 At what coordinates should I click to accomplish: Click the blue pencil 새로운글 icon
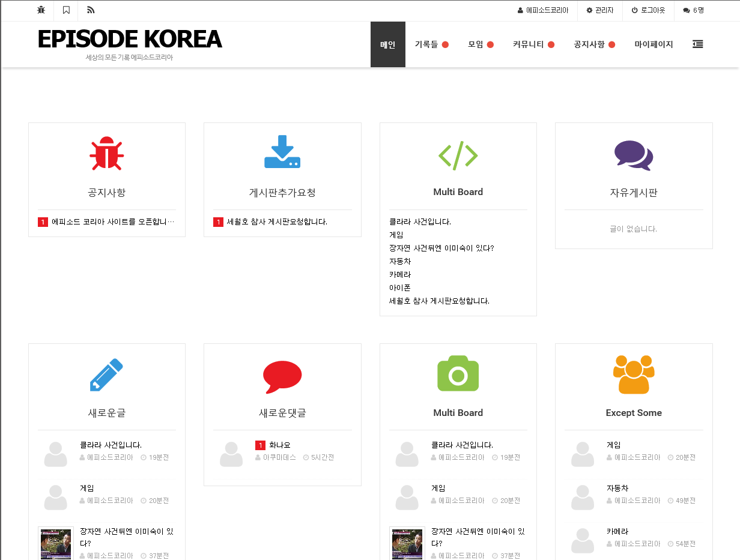point(106,375)
